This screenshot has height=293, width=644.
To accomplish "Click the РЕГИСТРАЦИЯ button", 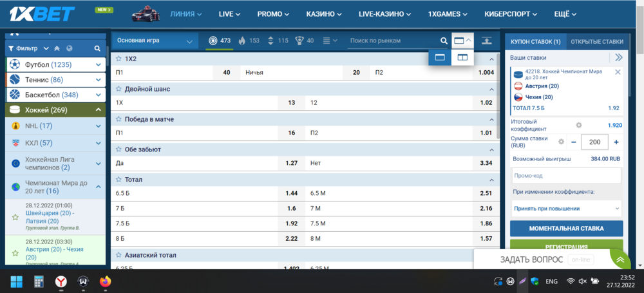I will (x=566, y=245).
